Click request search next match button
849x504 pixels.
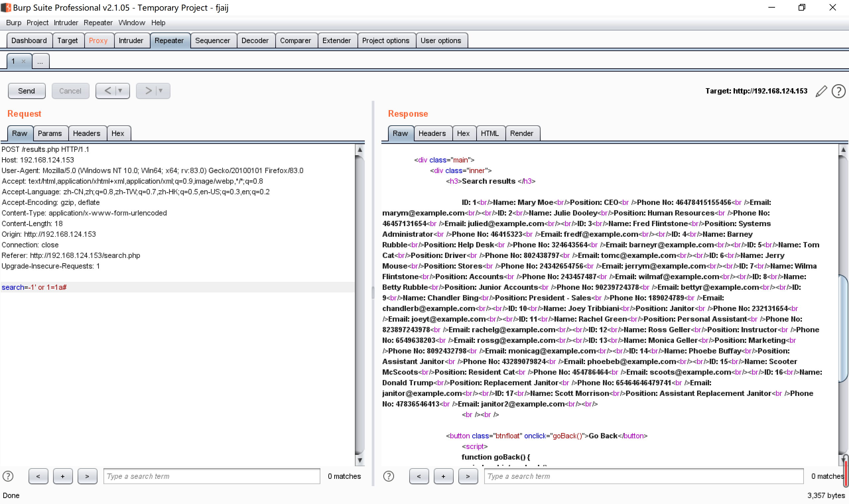click(87, 476)
